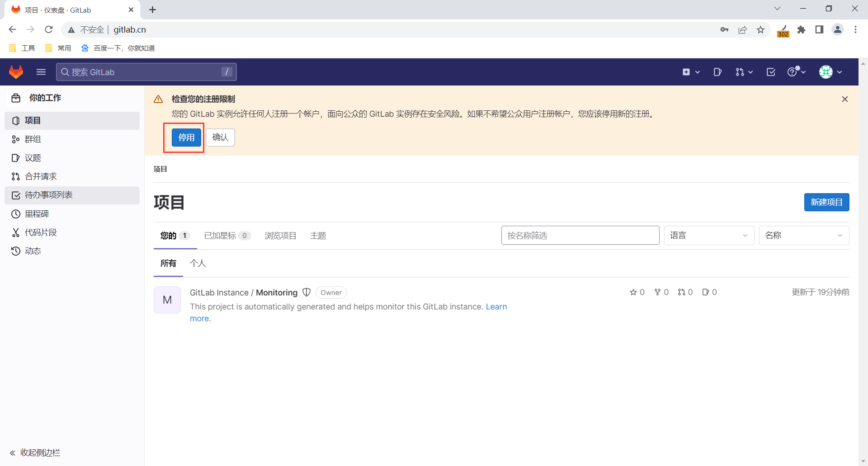Click the share page icon
The width and height of the screenshot is (868, 466).
(x=743, y=29)
